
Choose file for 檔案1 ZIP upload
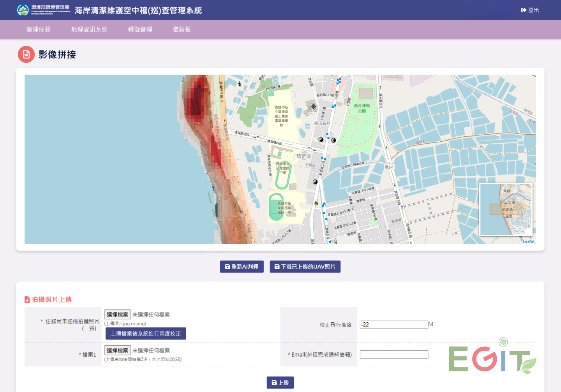coord(117,350)
